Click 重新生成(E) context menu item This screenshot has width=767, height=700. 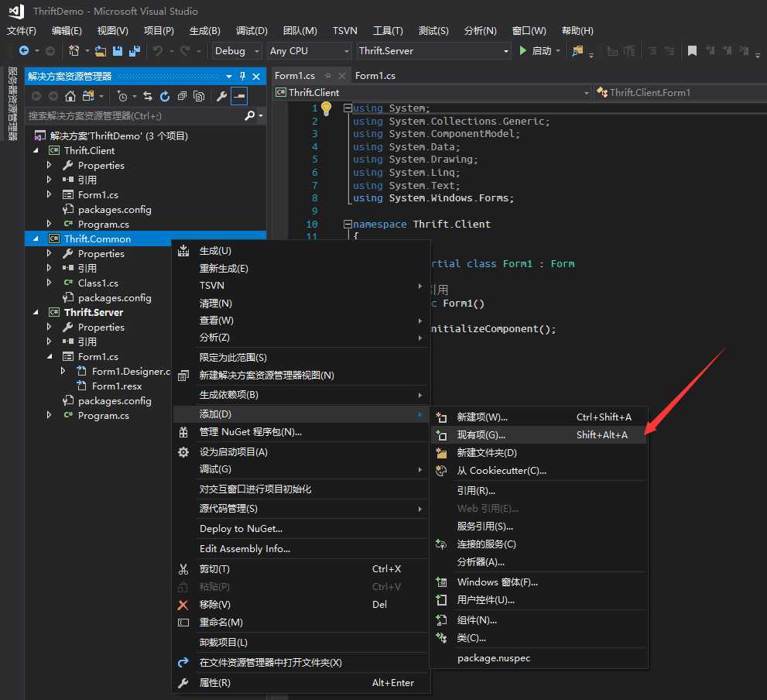point(301,268)
